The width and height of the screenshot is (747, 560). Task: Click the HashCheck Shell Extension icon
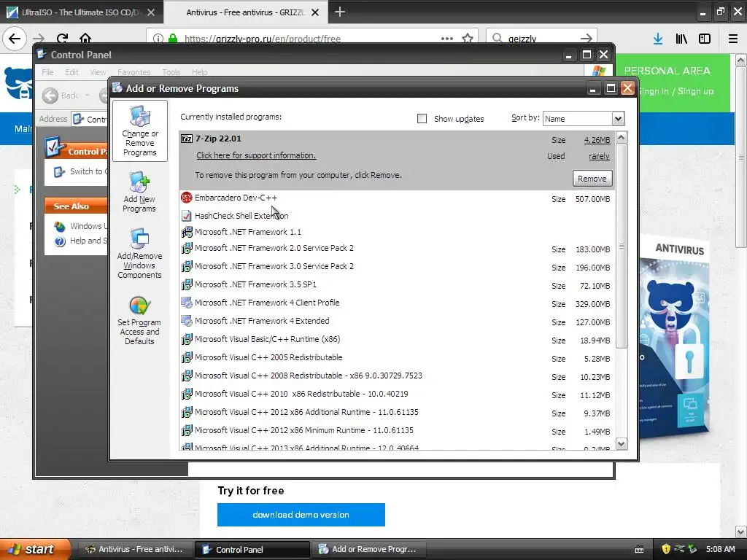coord(186,216)
